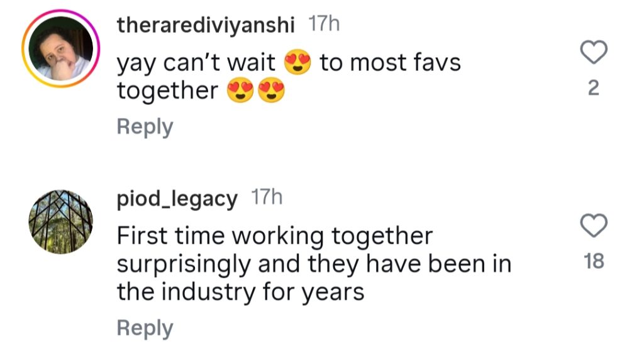Click the 'yay can't wait' text
The width and height of the screenshot is (644, 348).
pos(196,63)
